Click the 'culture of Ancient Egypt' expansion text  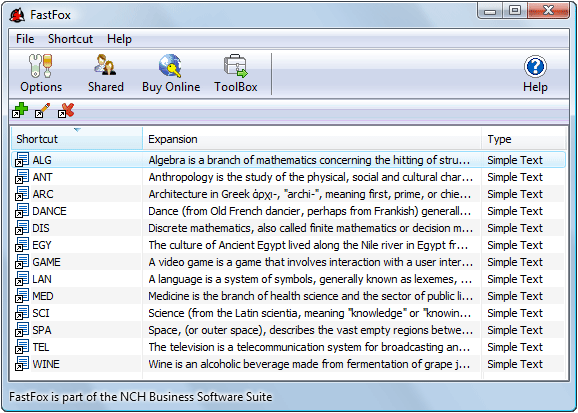308,245
